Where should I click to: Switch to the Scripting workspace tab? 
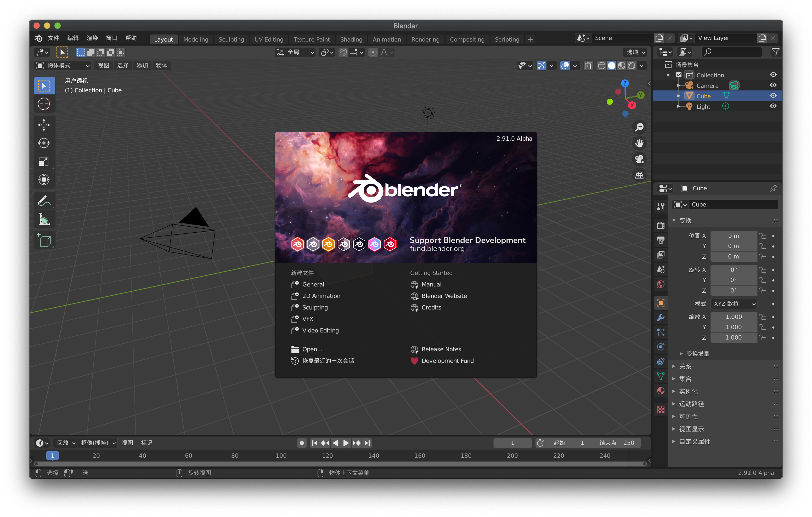tap(507, 39)
